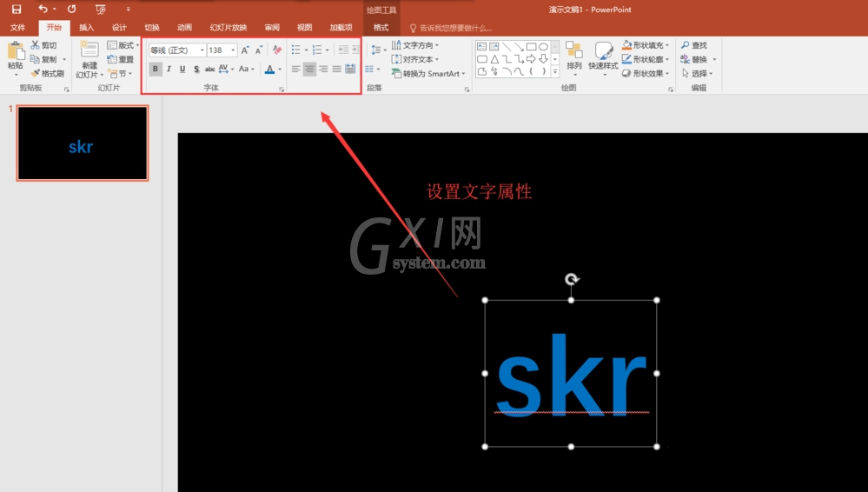
Task: Toggle Bold formatting
Action: [156, 70]
